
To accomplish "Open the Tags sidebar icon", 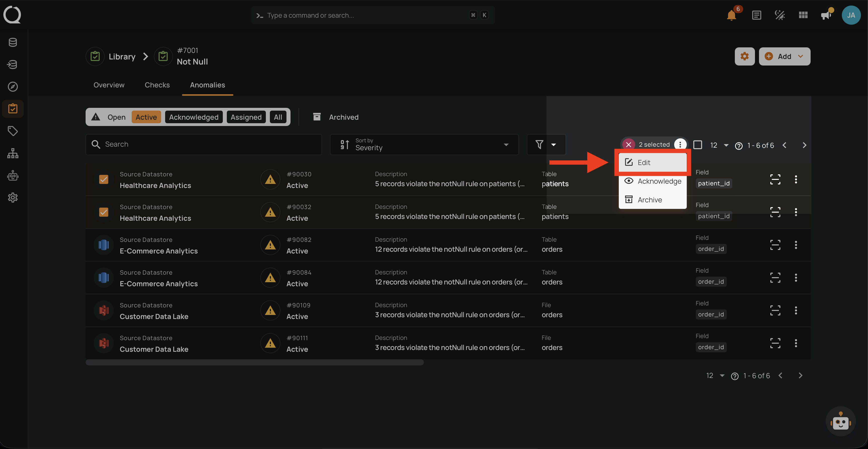I will tap(13, 131).
